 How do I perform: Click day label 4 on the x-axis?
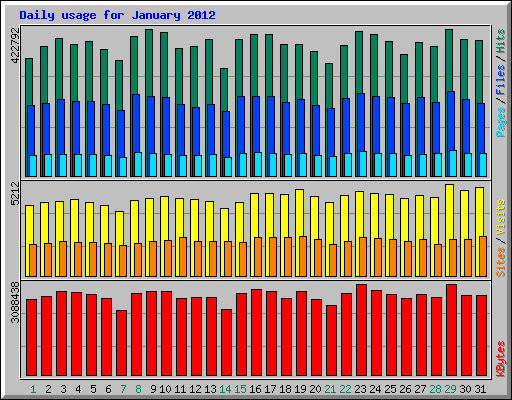78,389
